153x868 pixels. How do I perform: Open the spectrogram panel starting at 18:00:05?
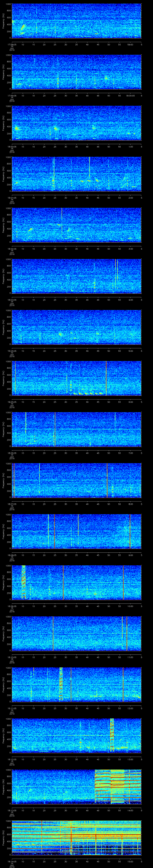coord(76,123)
